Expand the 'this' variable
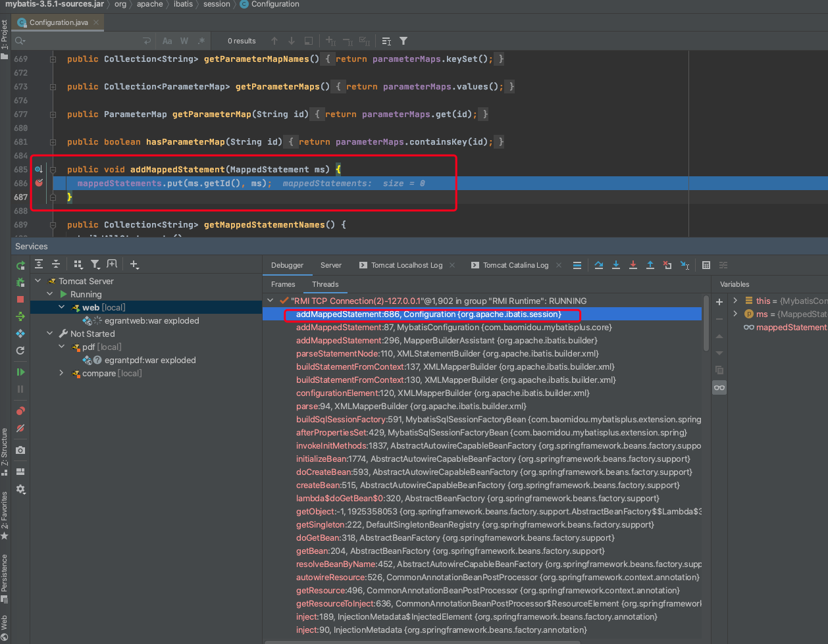This screenshot has width=828, height=644. coord(735,301)
